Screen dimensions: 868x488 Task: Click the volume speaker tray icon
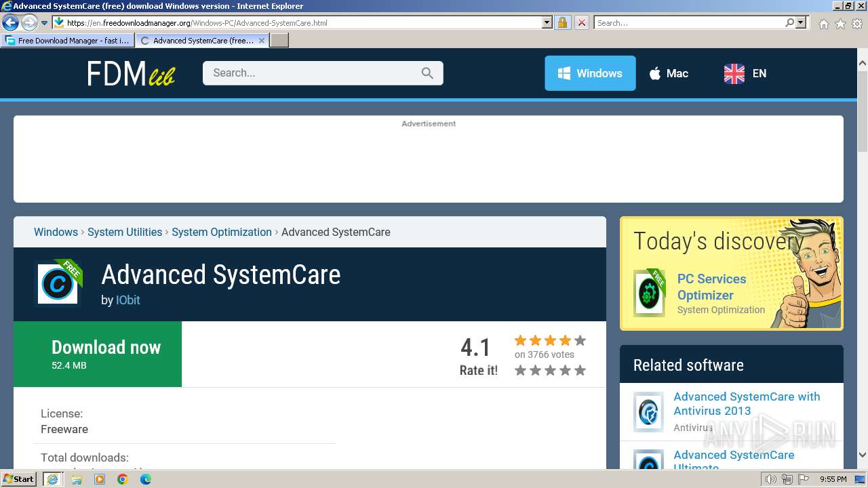[x=770, y=479]
